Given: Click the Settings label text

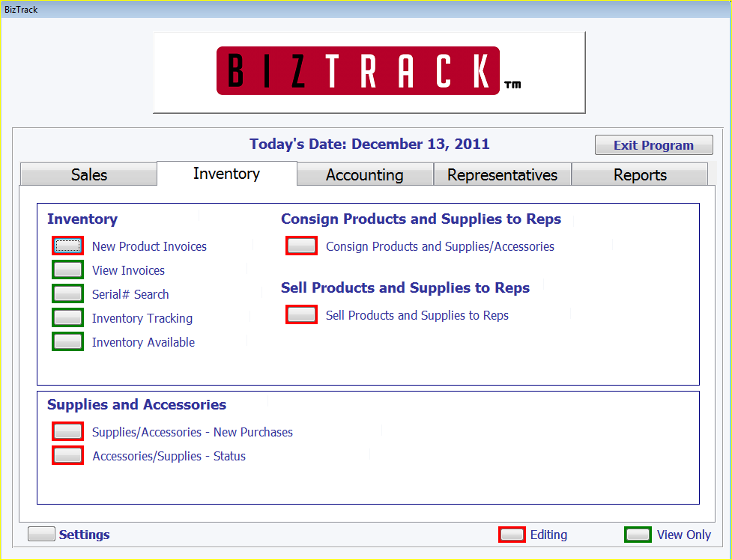Looking at the screenshot, I should 85,535.
